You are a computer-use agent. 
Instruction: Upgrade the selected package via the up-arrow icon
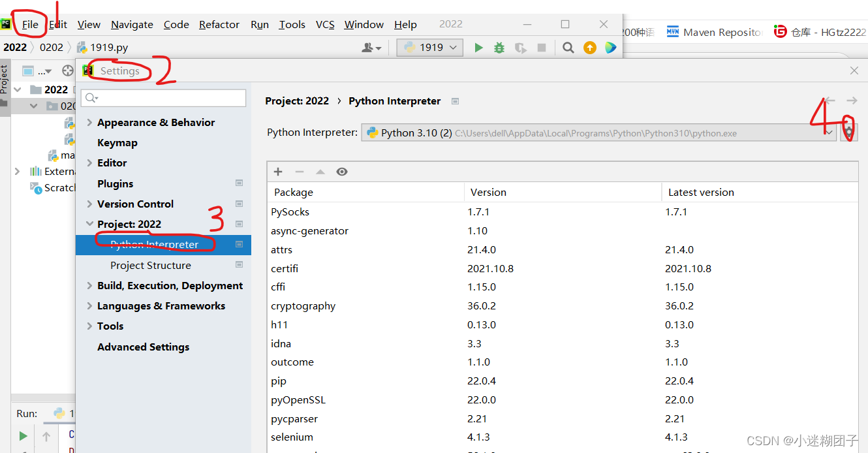(x=320, y=171)
